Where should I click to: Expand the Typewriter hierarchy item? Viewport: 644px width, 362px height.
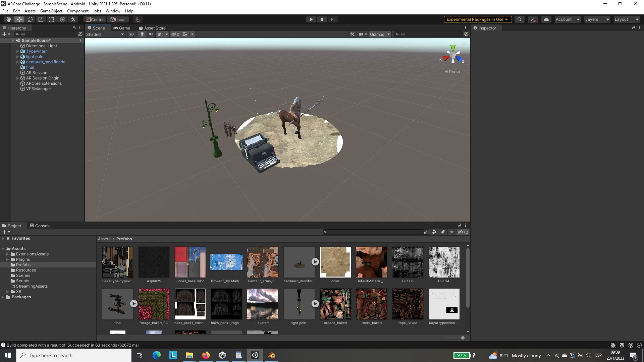[x=18, y=51]
